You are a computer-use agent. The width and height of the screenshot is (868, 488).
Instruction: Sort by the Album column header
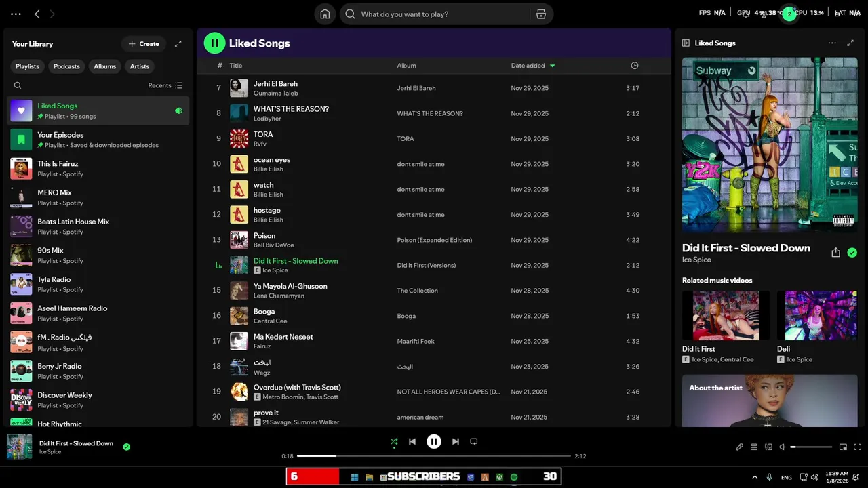pyautogui.click(x=406, y=66)
